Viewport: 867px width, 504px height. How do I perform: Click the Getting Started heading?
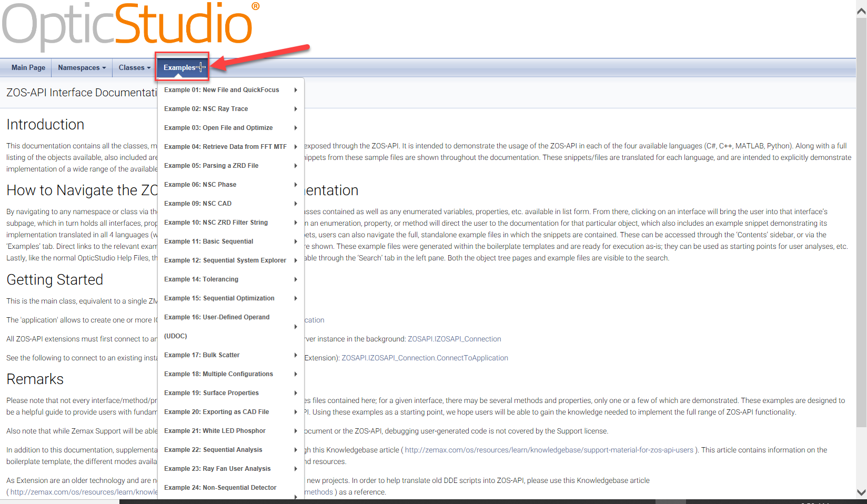tap(55, 280)
